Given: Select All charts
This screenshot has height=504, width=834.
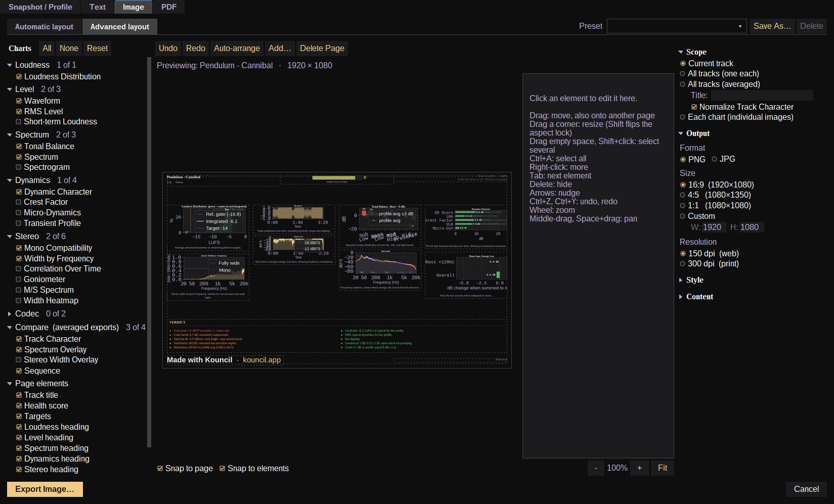Looking at the screenshot, I should pos(47,49).
